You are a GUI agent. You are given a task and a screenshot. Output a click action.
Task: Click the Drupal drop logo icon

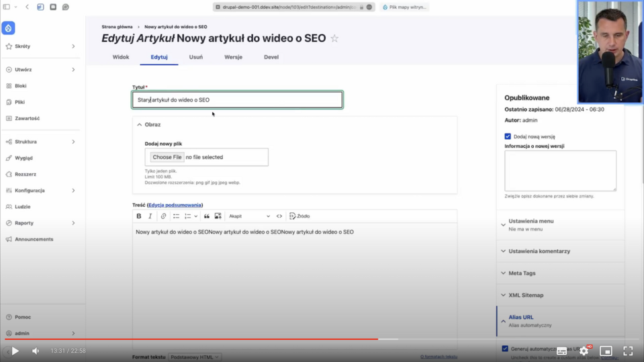point(8,28)
